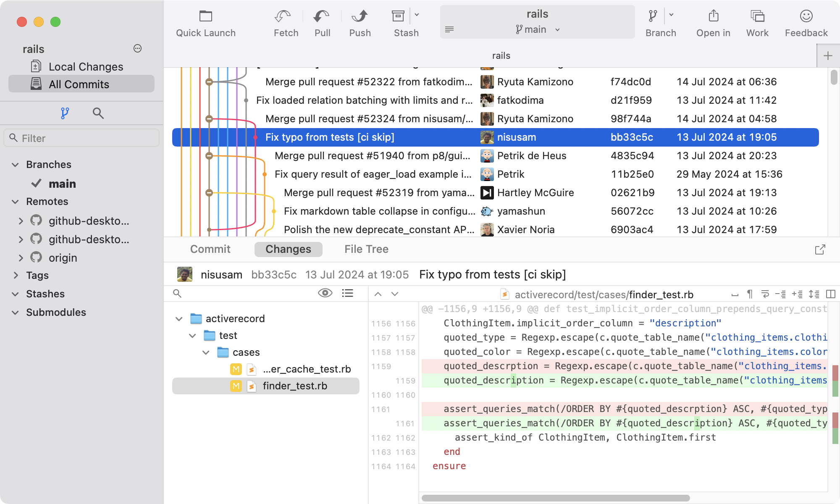Switch to the File Tree tab

(367, 249)
